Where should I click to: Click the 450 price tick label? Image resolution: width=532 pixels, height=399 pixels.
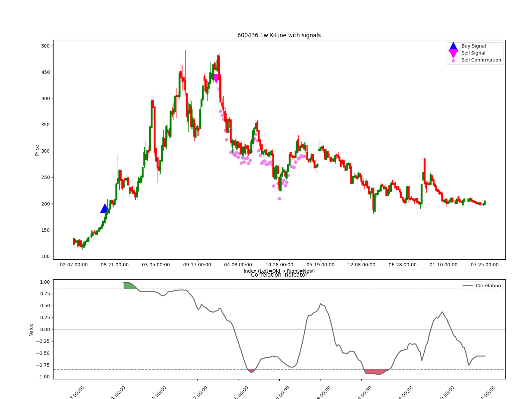(46, 72)
